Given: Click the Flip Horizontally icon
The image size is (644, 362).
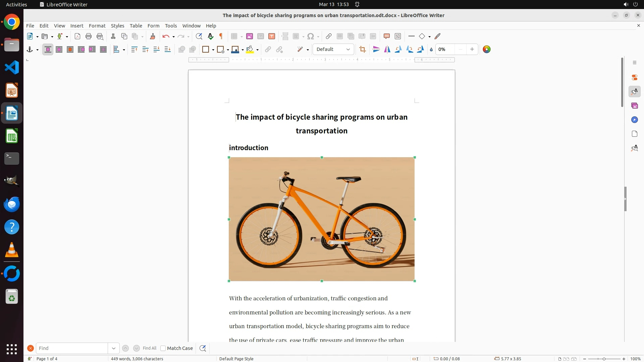Looking at the screenshot, I should [x=387, y=50].
